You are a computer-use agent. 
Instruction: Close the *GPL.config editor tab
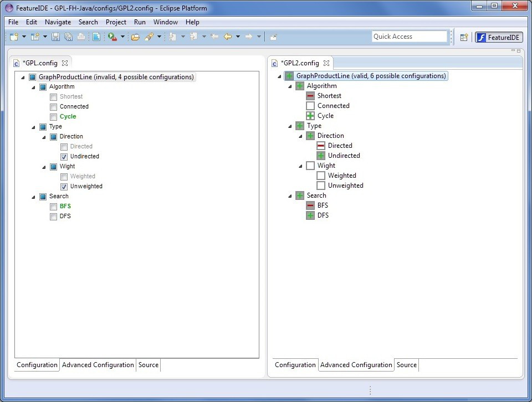65,63
